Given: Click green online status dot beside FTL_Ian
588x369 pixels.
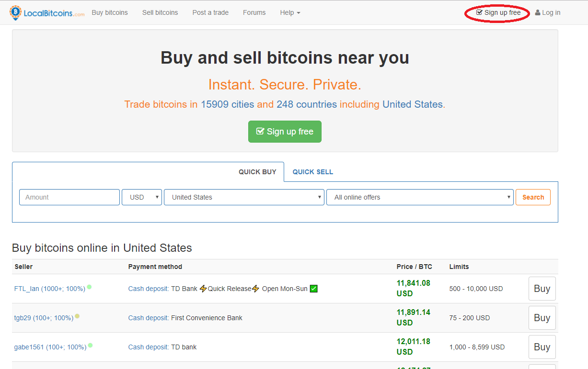Looking at the screenshot, I should coord(89,287).
